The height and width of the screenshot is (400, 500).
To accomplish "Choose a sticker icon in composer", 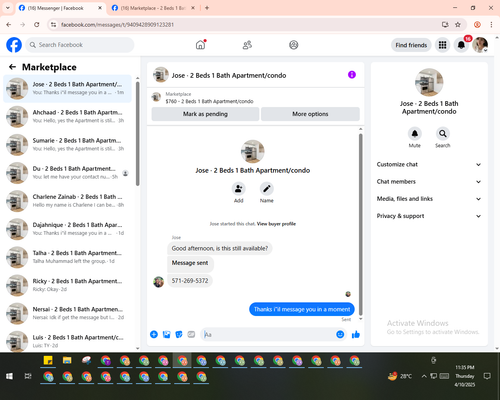I will click(179, 334).
